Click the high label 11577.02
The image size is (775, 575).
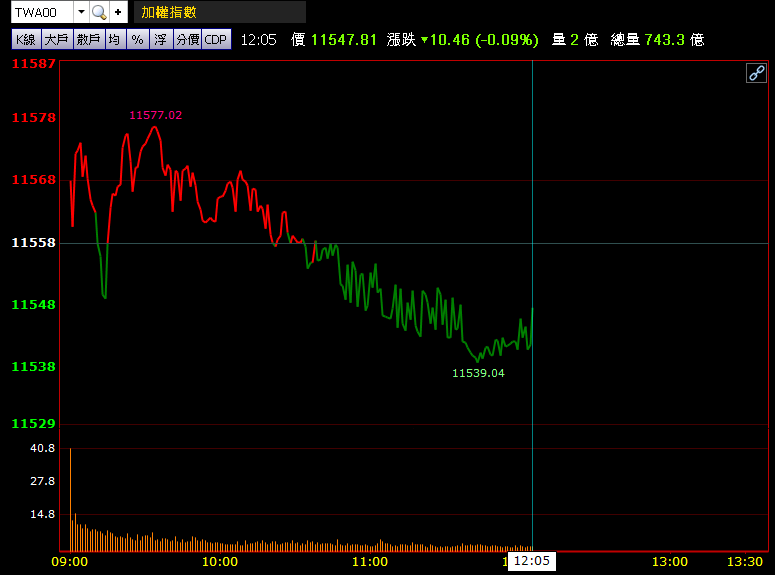156,115
